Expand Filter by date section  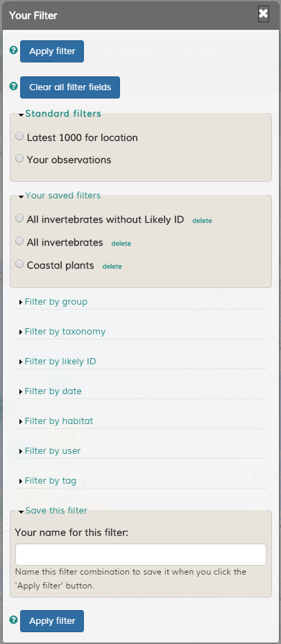53,391
